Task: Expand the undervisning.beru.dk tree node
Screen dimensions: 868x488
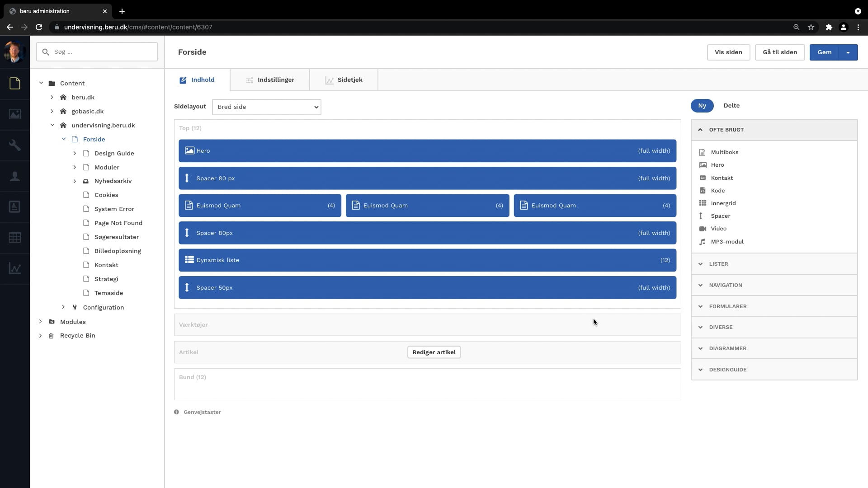Action: point(52,125)
